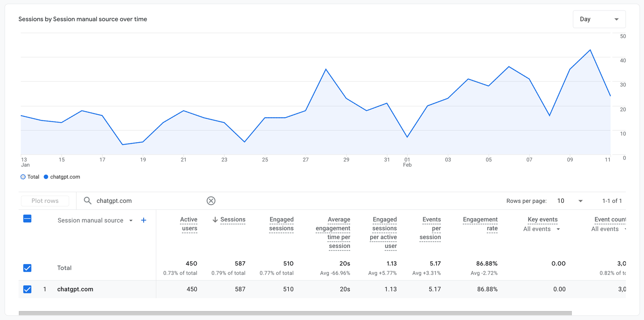This screenshot has height=320, width=644.
Task: Click the Total legend dotted circle icon
Action: point(23,177)
